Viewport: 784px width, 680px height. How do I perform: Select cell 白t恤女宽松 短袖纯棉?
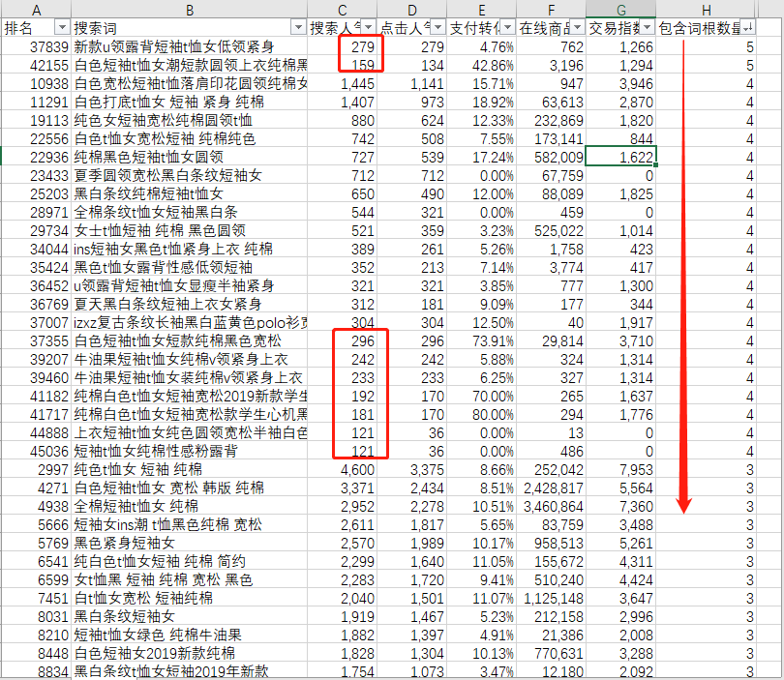coord(189,598)
